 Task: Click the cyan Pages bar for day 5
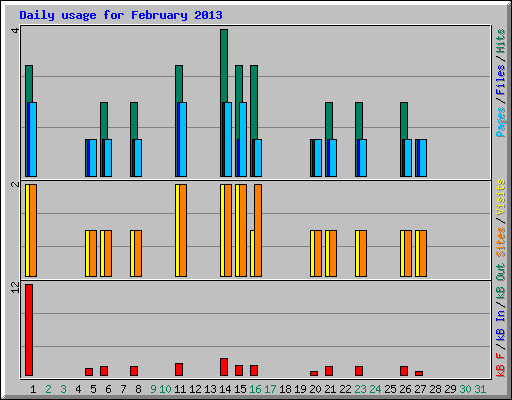click(93, 158)
